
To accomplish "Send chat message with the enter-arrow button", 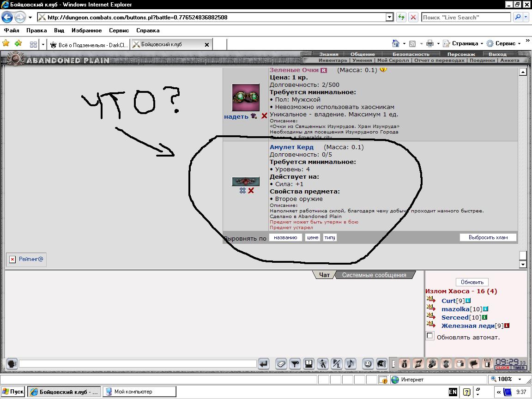I will (264, 364).
